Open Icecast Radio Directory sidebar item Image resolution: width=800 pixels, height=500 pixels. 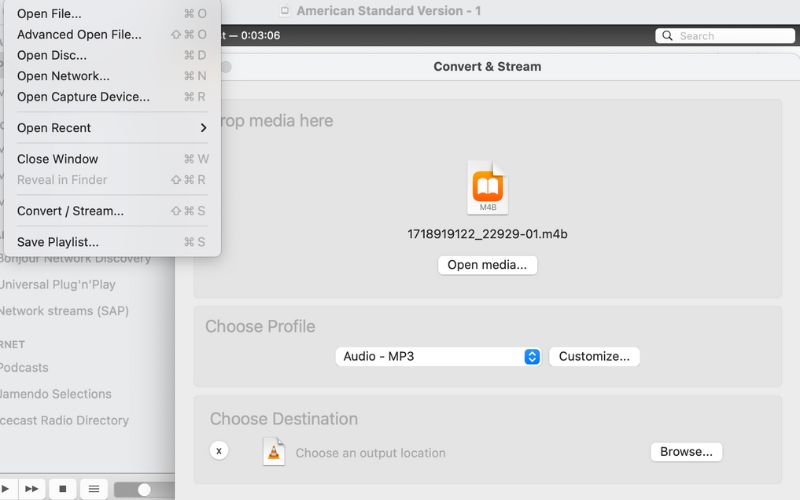click(64, 421)
